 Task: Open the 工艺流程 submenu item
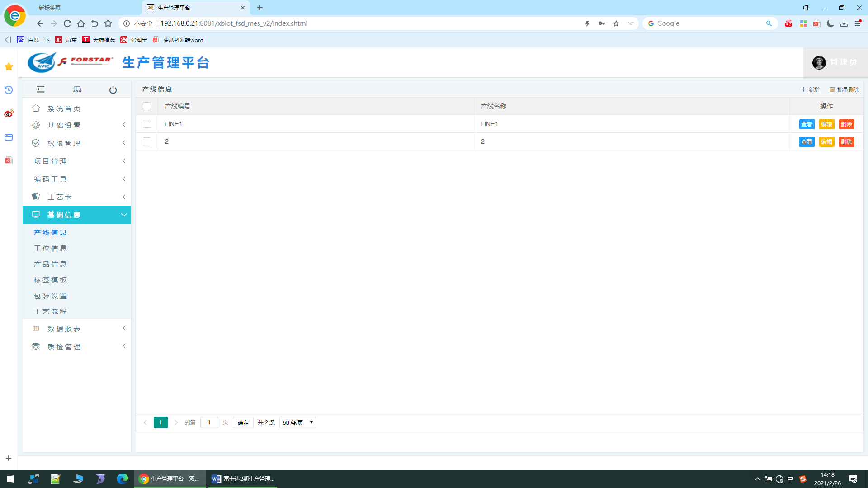pyautogui.click(x=50, y=311)
